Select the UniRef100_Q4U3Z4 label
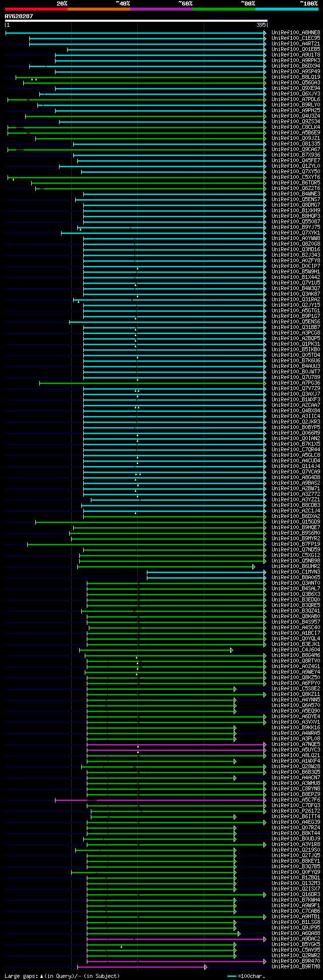Screen dimensions: 323x980 (x=296, y=116)
